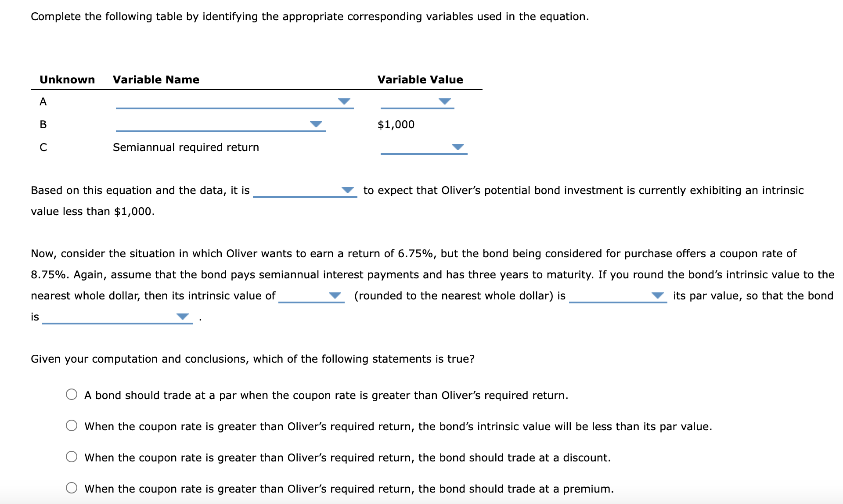Open the variable name dropdown for Unknown B
Viewport: 843px width, 504px height.
316,124
